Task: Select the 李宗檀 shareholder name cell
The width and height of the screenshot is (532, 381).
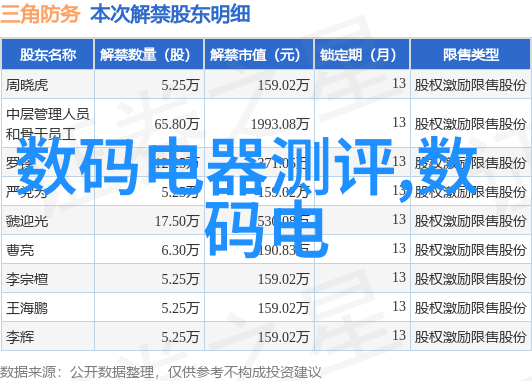Action: coord(27,279)
